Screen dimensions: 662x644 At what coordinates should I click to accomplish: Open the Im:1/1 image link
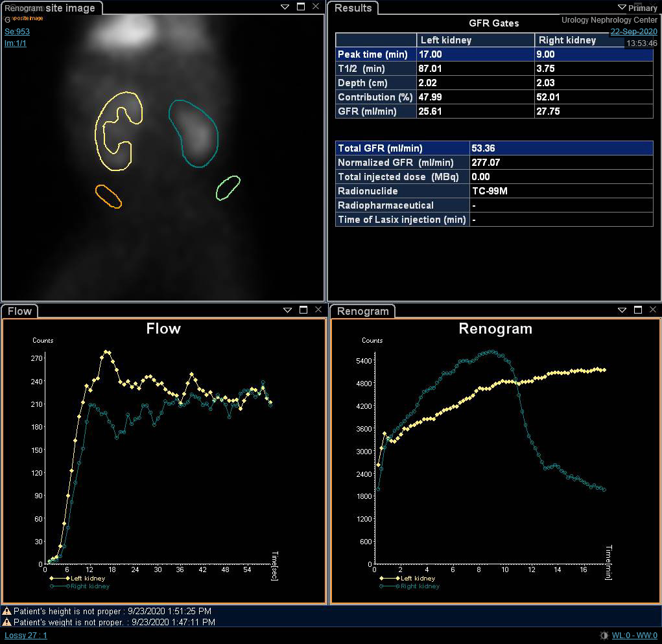click(x=15, y=43)
